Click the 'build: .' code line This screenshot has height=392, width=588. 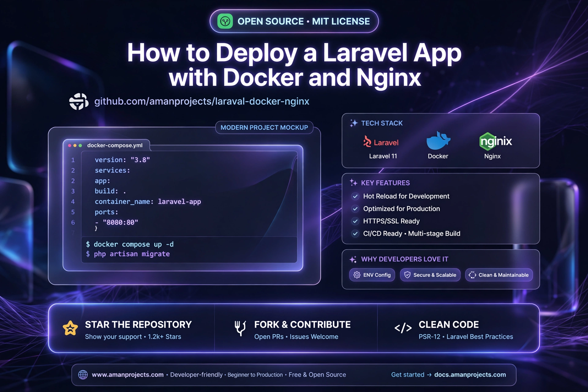coord(110,191)
